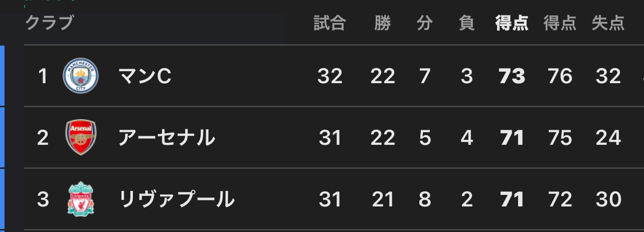The image size is (644, 232).
Task: Click Arsenal's 75 goals scored value
Action: pos(560,138)
